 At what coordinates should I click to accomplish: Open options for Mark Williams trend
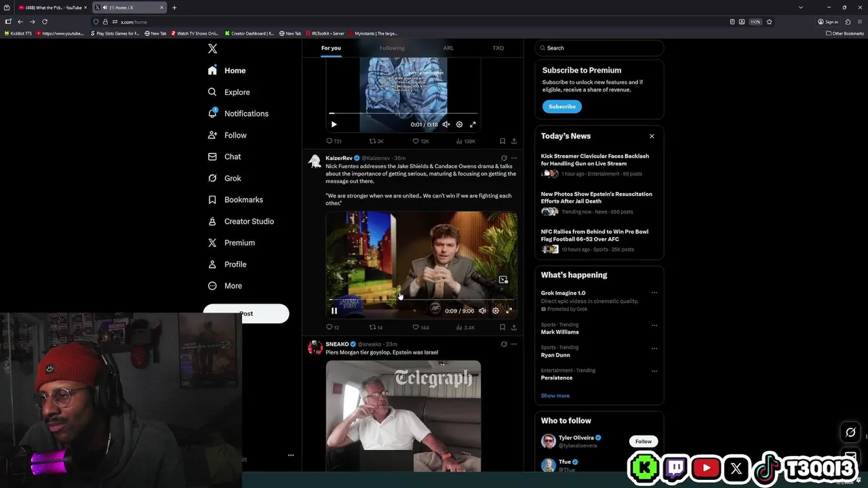[x=654, y=325]
